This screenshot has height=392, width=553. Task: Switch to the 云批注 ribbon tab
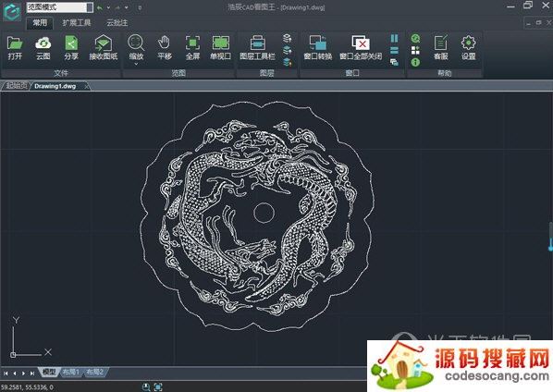click(117, 23)
